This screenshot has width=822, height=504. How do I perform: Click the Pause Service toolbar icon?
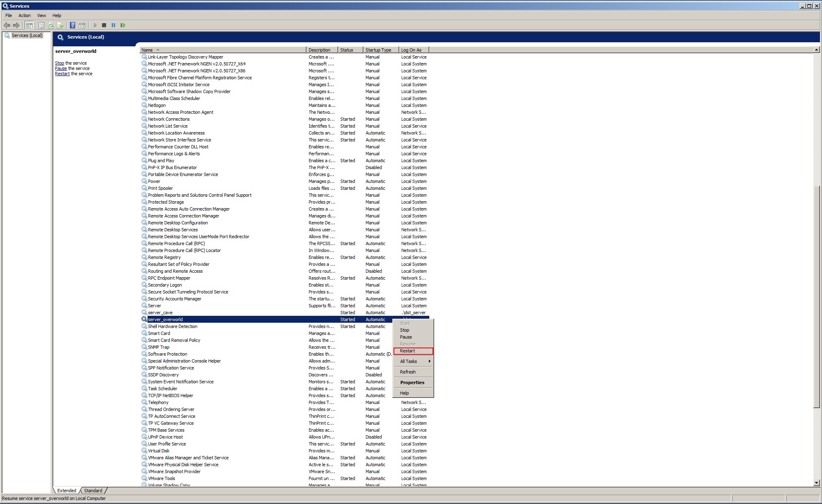(x=113, y=25)
